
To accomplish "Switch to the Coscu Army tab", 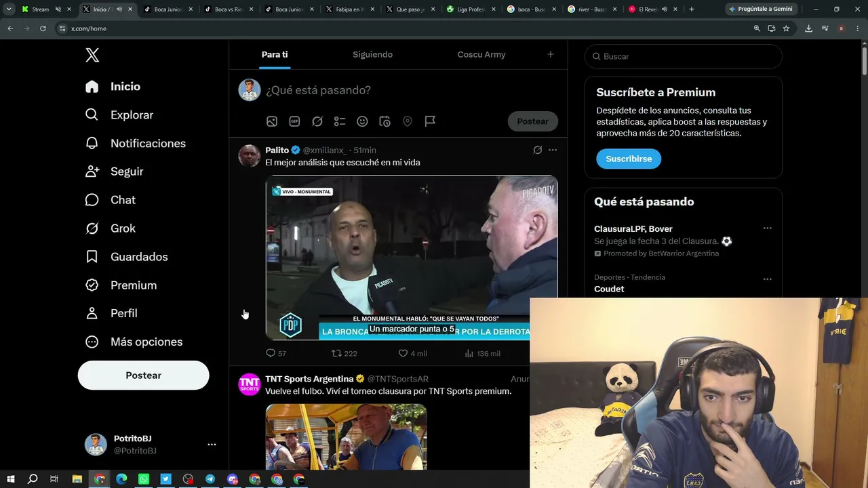I will (x=481, y=54).
